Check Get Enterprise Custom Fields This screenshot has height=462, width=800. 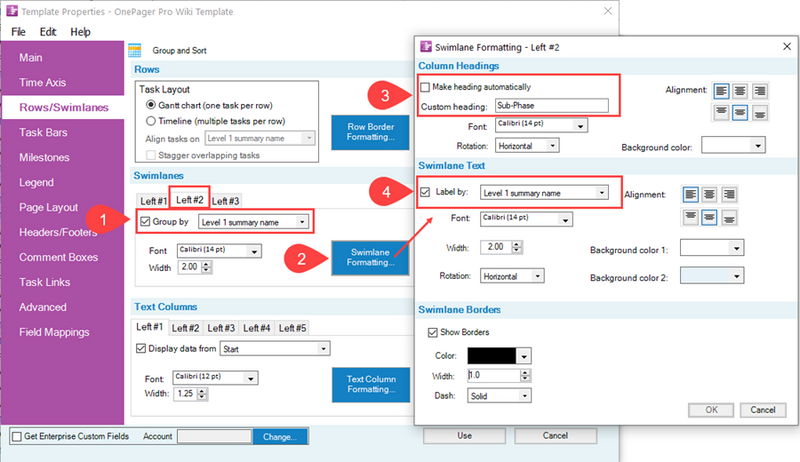[x=17, y=437]
